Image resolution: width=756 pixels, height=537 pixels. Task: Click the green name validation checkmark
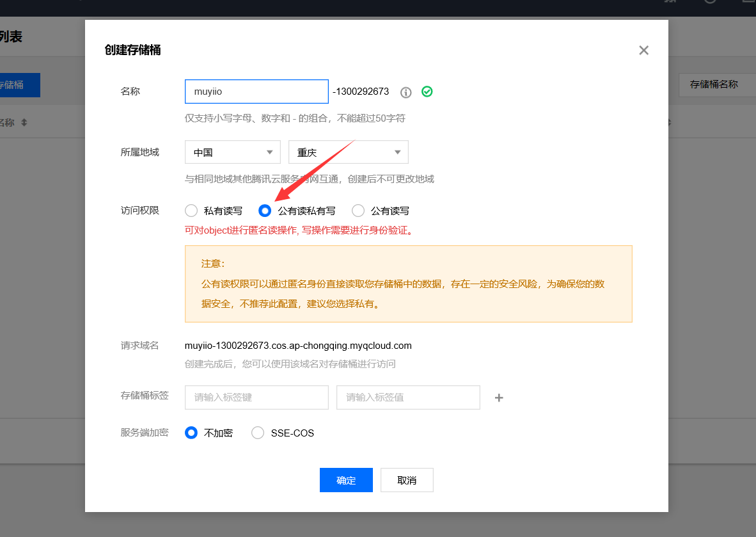pyautogui.click(x=427, y=92)
